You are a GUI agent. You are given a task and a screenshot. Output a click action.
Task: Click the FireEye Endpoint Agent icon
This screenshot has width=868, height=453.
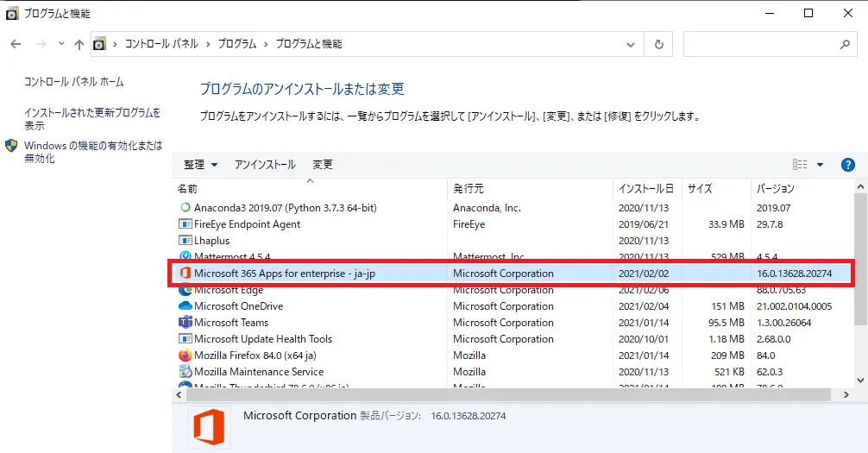pyautogui.click(x=185, y=224)
